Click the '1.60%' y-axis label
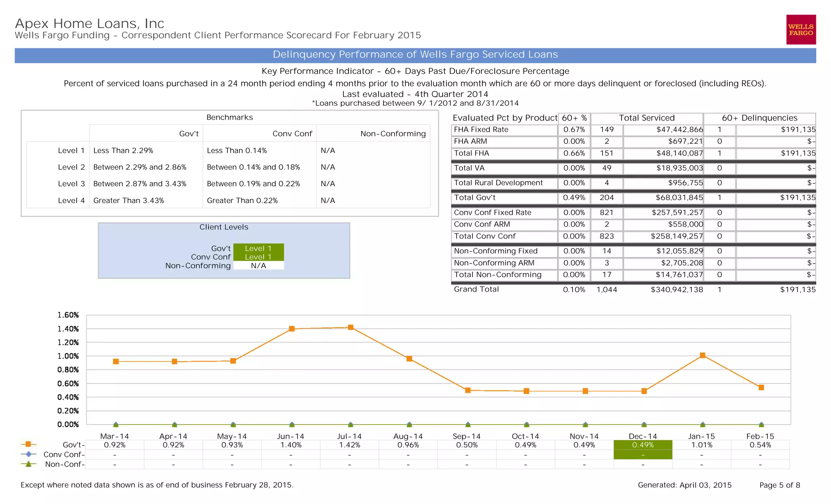The width and height of the screenshot is (831, 504). [x=68, y=315]
